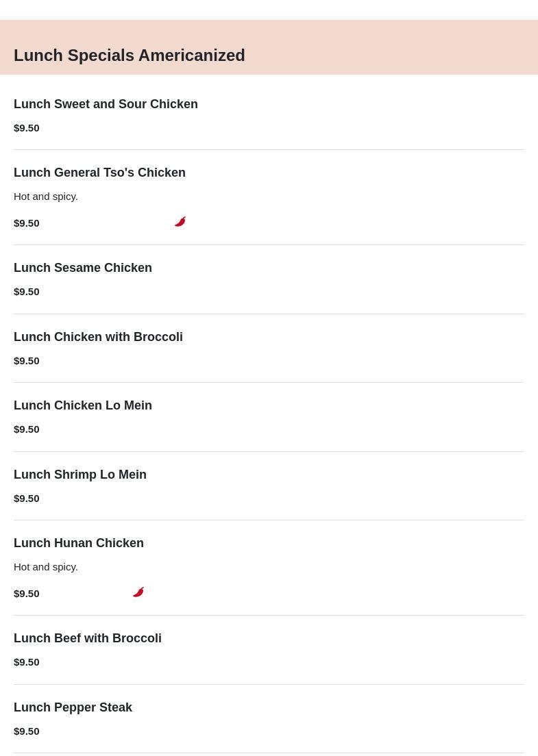Click the price below Lunch Sesame Chicken

pos(27,292)
